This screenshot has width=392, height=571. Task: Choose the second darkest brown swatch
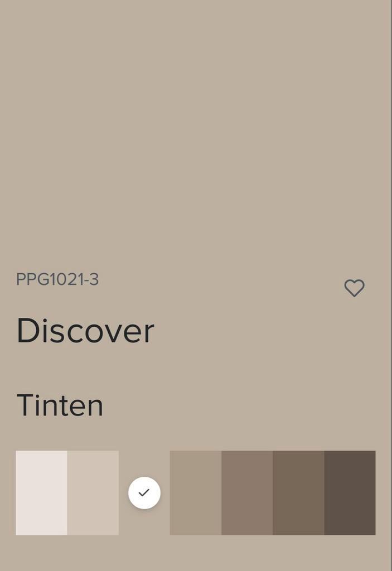pos(298,493)
